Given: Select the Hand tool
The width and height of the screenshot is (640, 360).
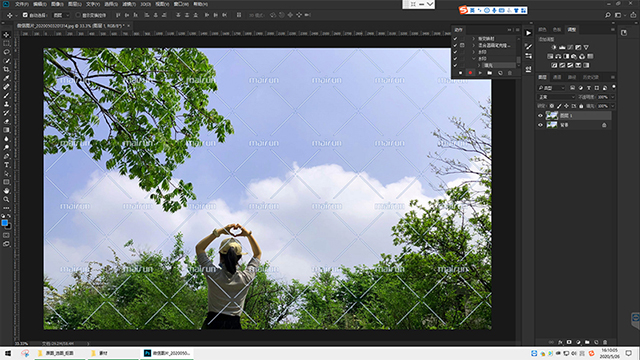Looking at the screenshot, I should click(x=6, y=191).
